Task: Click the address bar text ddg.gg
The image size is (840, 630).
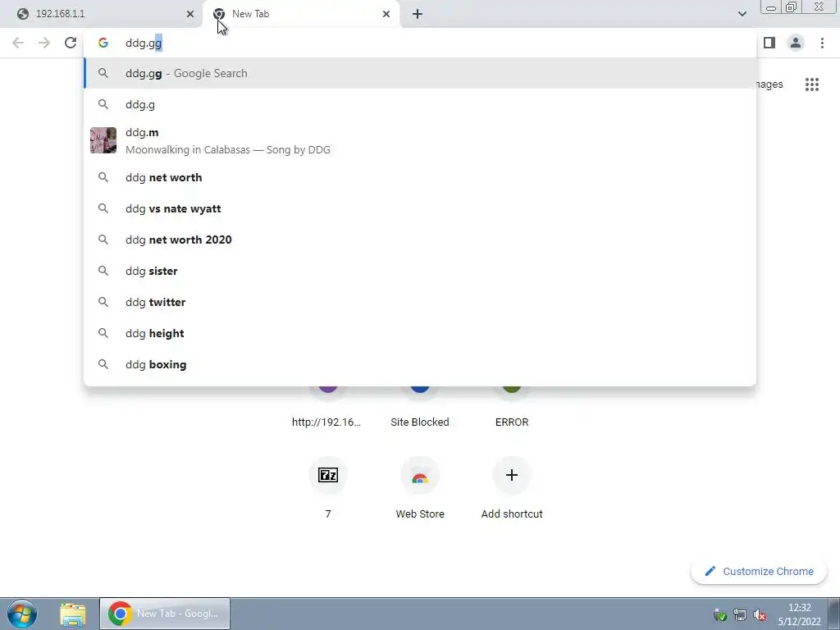Action: (144, 43)
